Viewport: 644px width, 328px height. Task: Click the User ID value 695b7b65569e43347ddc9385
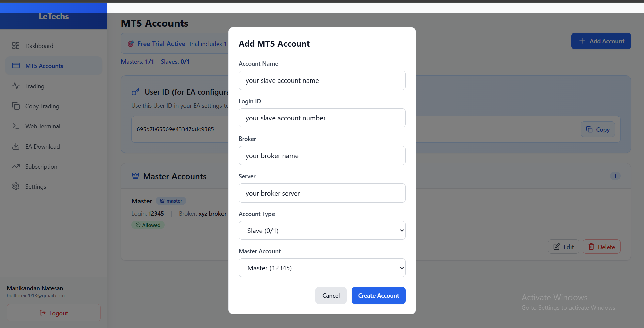[175, 129]
